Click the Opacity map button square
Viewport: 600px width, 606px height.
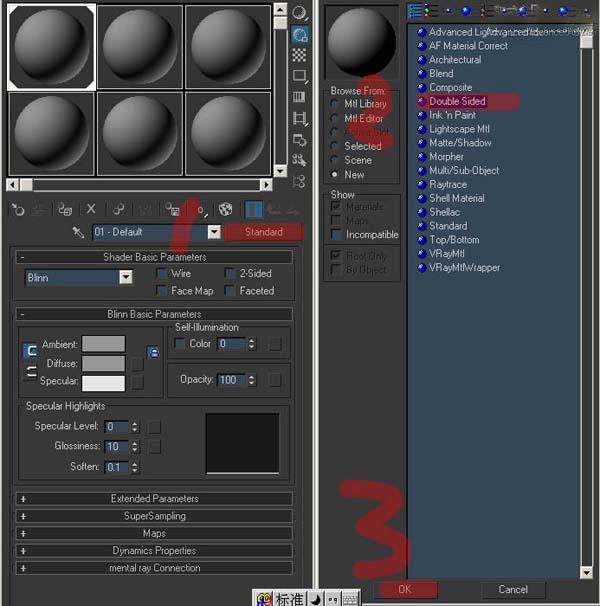[x=274, y=380]
